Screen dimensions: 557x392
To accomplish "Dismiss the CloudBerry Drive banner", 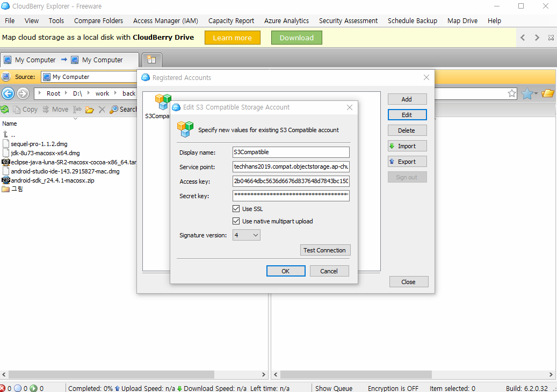I will click(551, 38).
